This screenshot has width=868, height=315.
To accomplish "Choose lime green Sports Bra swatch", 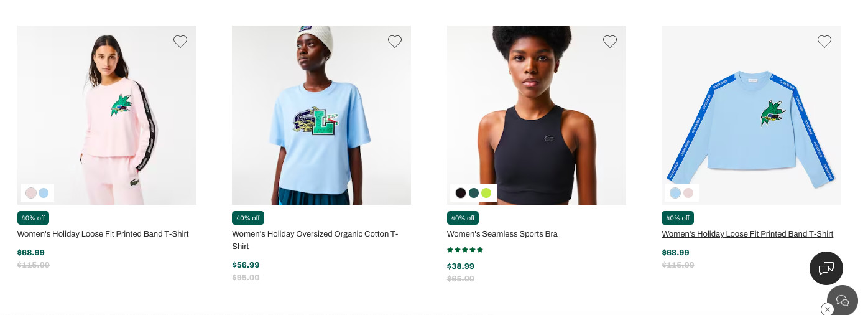I will pos(486,193).
